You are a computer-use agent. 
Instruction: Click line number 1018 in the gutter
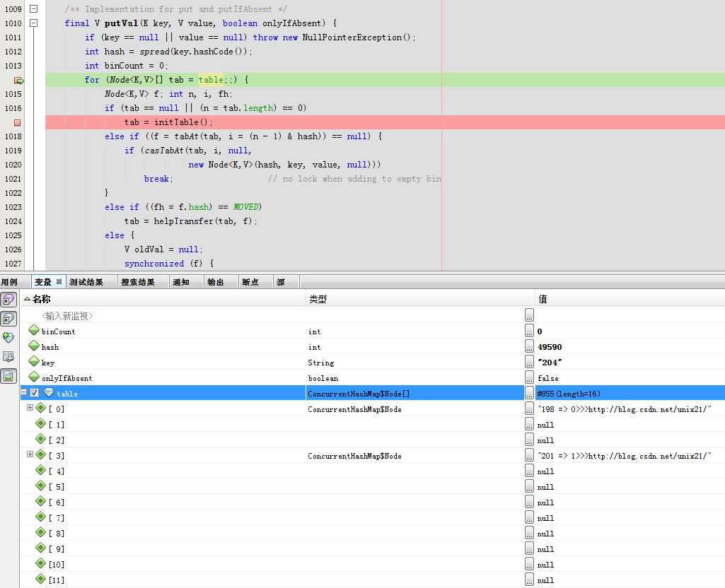(x=13, y=136)
